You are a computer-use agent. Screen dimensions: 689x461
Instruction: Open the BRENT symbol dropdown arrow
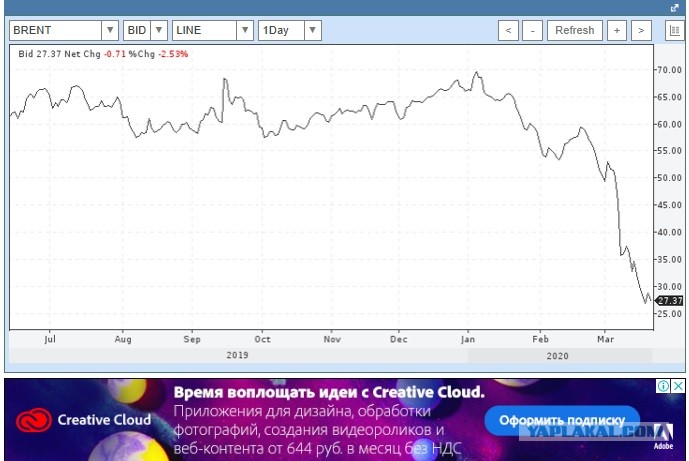[x=110, y=30]
